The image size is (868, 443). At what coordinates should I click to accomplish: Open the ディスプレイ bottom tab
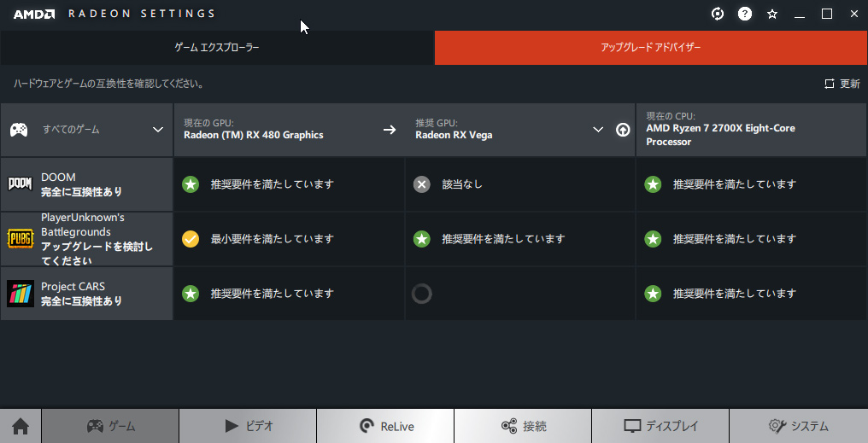coord(660,426)
